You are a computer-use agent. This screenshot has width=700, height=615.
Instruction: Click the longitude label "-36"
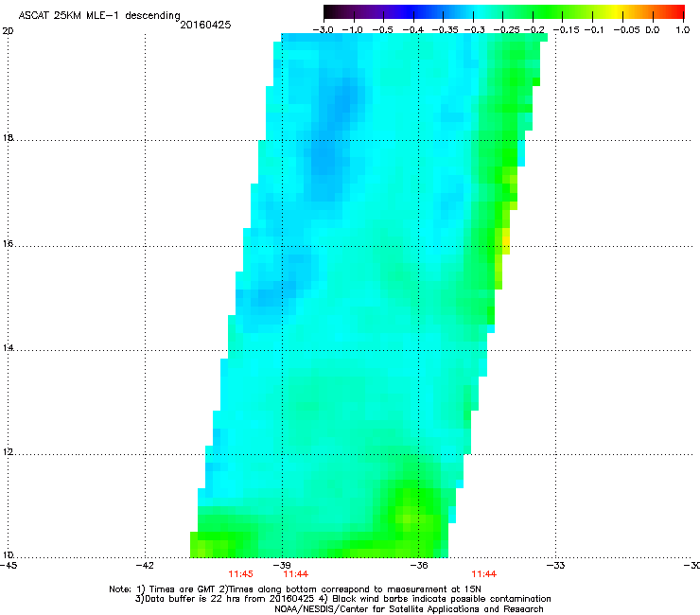tap(419, 565)
